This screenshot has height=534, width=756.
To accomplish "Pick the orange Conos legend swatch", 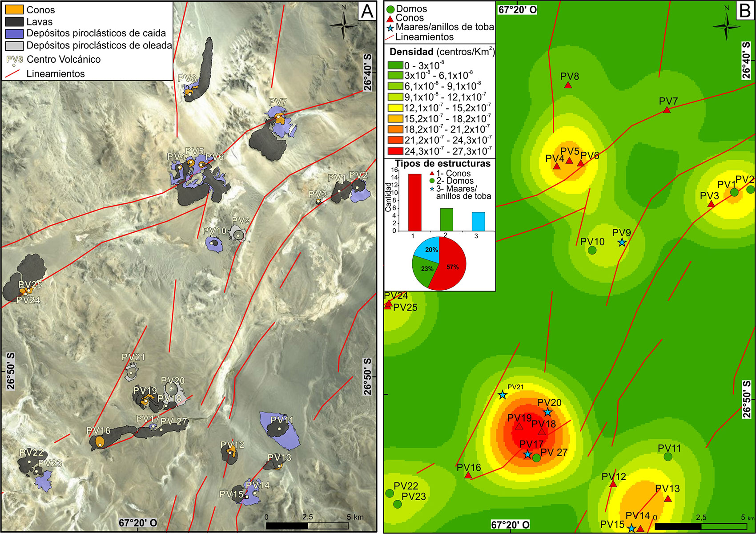I will pos(14,10).
